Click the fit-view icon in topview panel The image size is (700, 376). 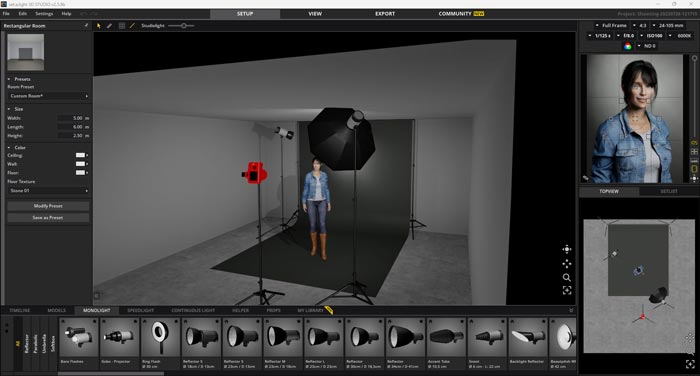(x=690, y=364)
